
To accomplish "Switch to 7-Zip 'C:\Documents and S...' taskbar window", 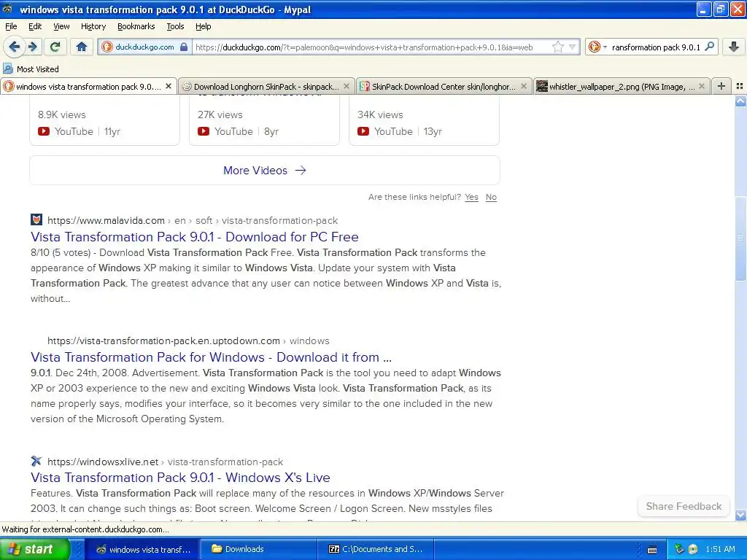I will click(x=375, y=549).
